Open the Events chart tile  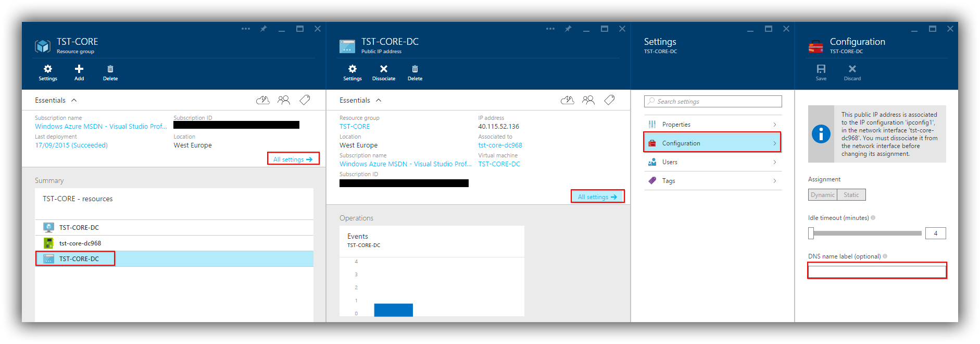(432, 271)
